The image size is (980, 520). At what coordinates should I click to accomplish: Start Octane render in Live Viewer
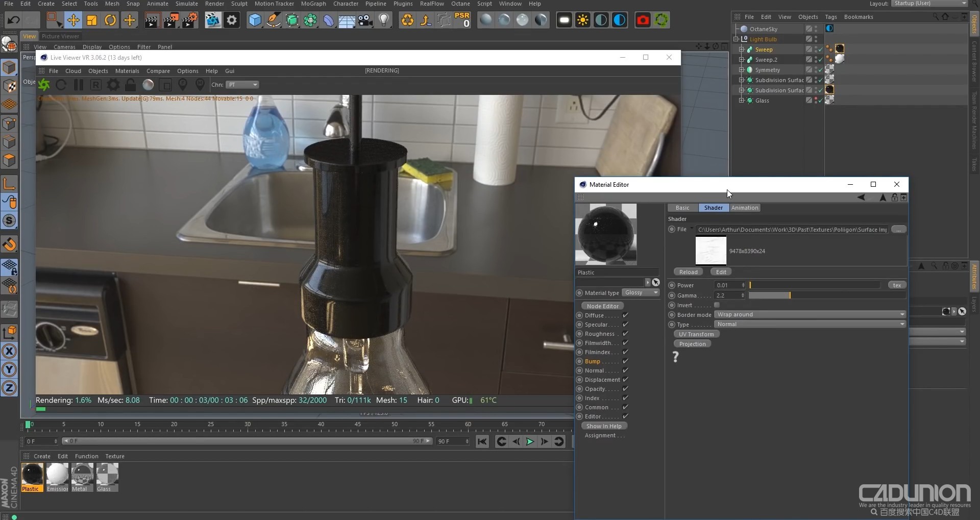[x=44, y=85]
